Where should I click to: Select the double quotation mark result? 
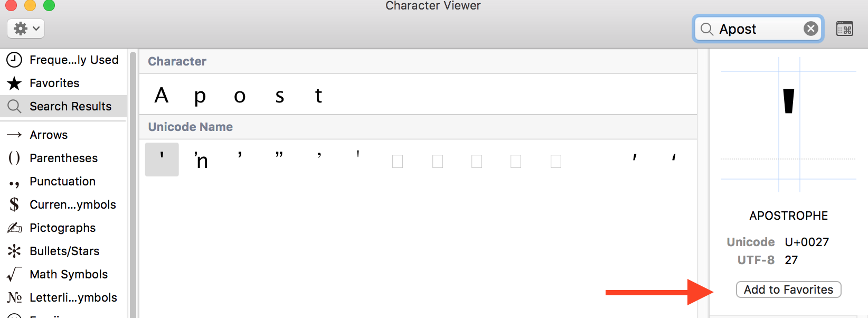tap(279, 157)
